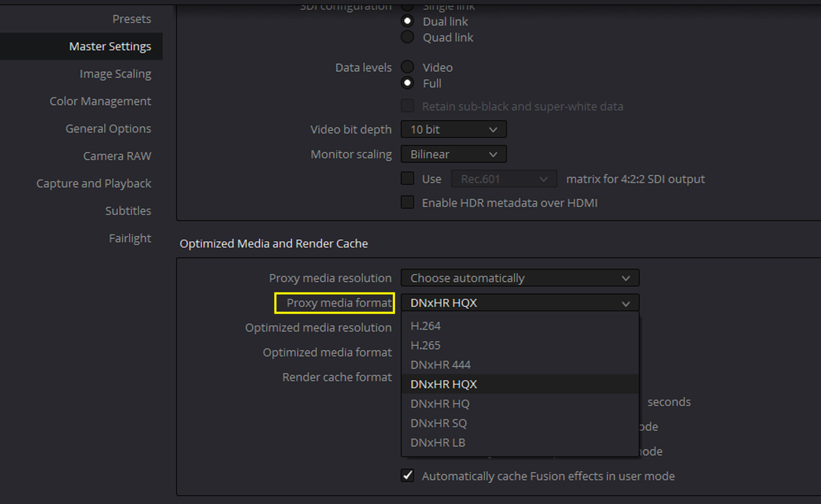This screenshot has width=821, height=504.
Task: Choose H.265 from the format list
Action: (x=520, y=345)
